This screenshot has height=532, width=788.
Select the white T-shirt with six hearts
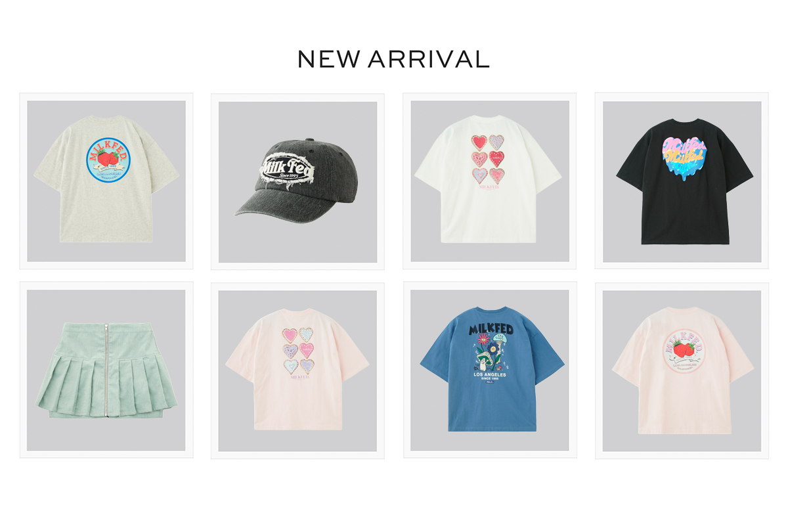coord(489,181)
